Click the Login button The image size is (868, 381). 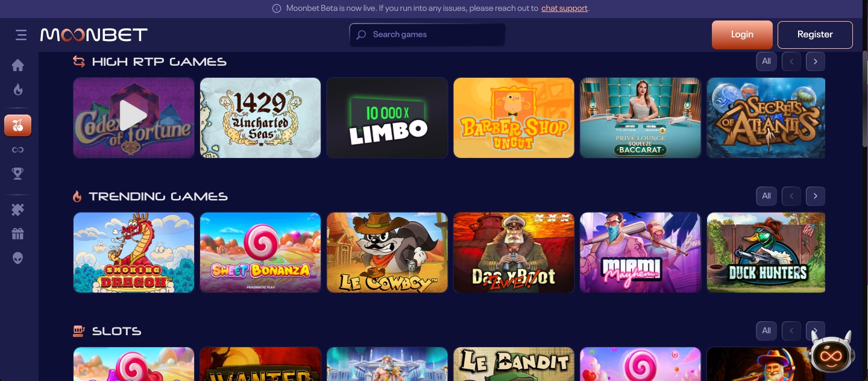[742, 34]
